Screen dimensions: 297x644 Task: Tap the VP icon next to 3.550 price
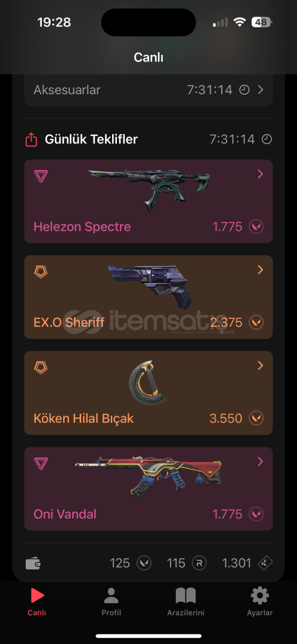[256, 419]
